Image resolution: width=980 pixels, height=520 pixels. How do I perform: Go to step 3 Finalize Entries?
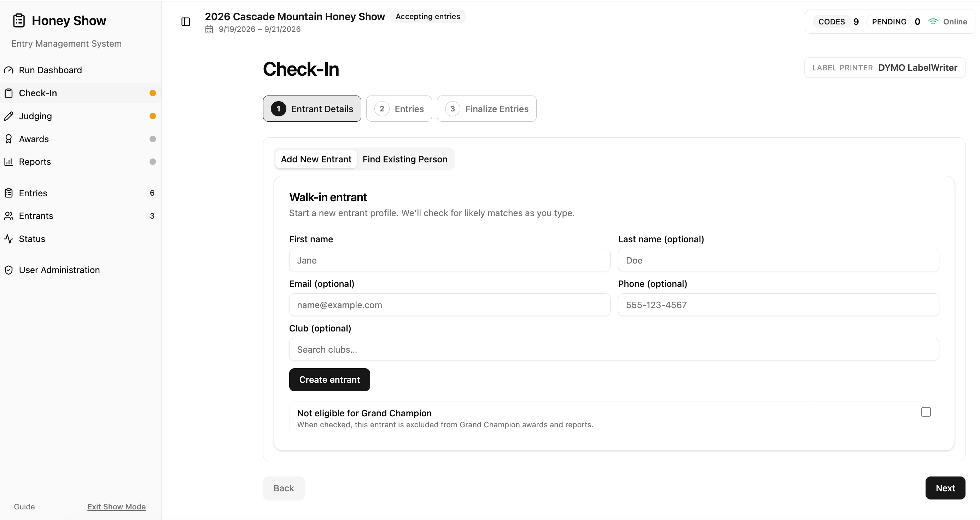pyautogui.click(x=486, y=109)
